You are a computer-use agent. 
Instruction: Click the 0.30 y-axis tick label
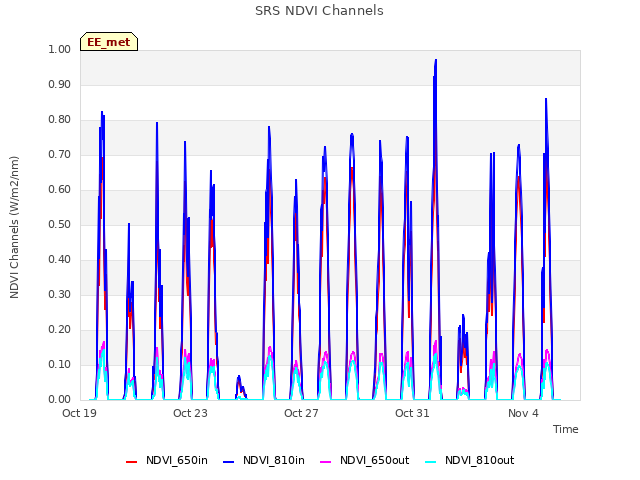coord(60,294)
